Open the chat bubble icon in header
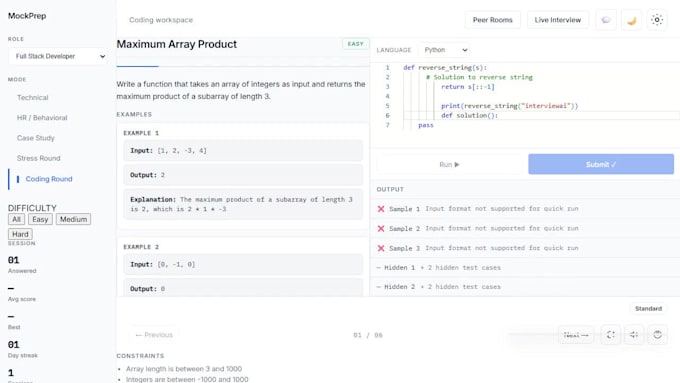 coord(606,20)
